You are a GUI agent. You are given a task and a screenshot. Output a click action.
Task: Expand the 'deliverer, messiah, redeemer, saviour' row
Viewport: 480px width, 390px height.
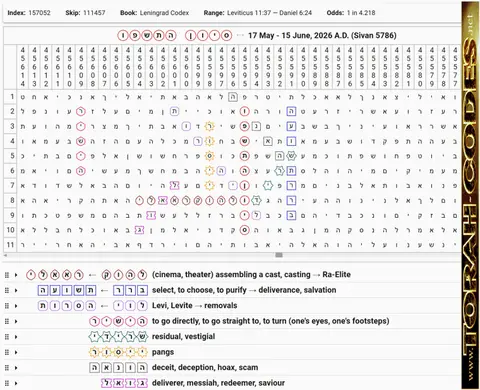(x=16, y=383)
